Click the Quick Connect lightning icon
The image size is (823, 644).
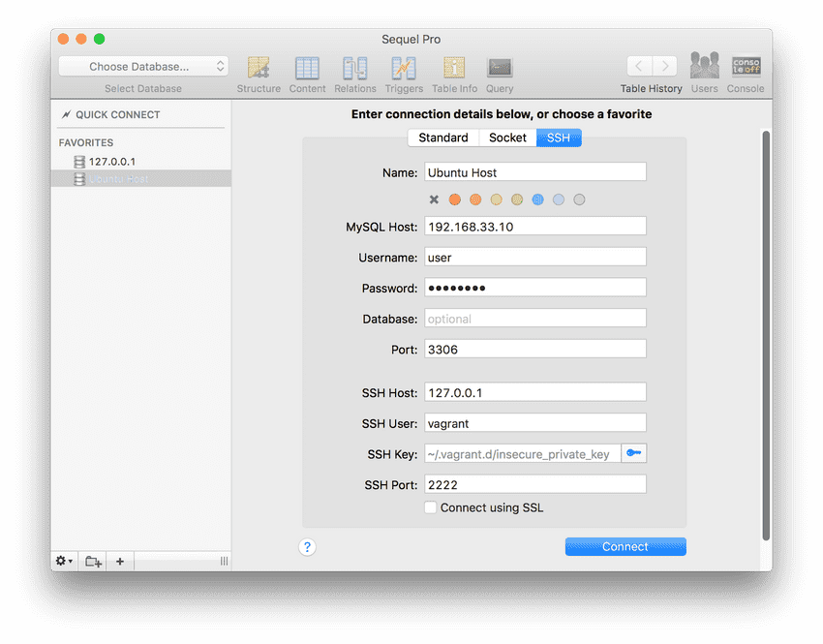(66, 114)
